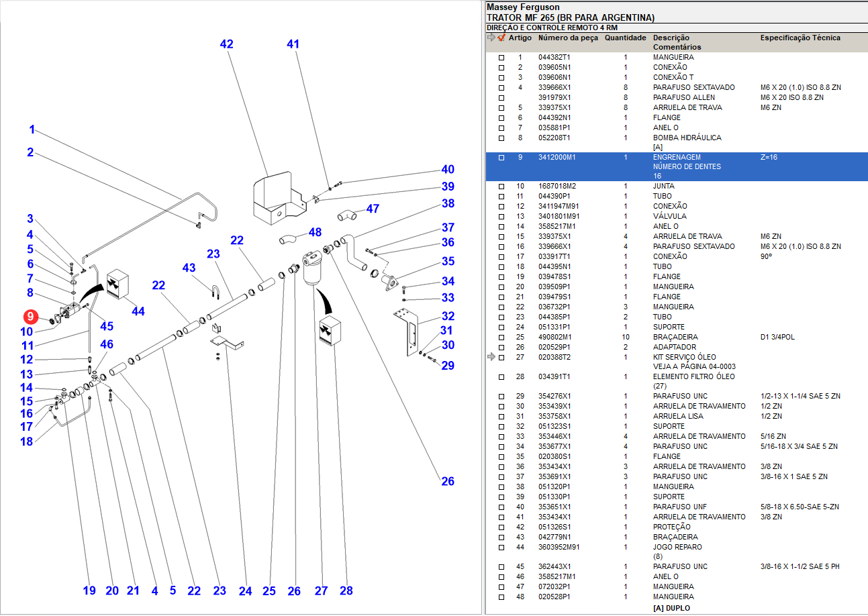Click the red checkmark icon in table header

click(x=501, y=38)
